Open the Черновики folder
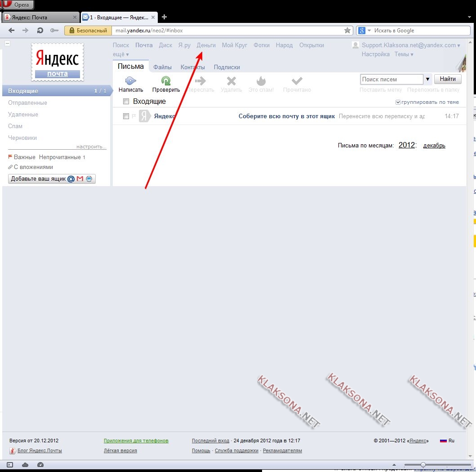476x472 pixels. 22,138
